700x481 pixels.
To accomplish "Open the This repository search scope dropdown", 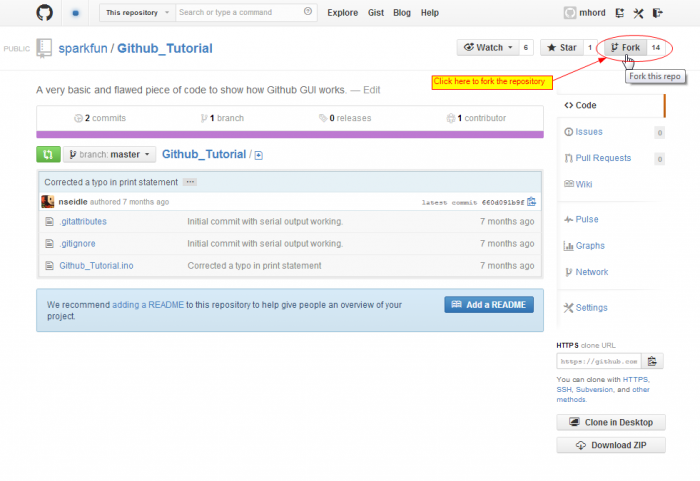I will 138,13.
